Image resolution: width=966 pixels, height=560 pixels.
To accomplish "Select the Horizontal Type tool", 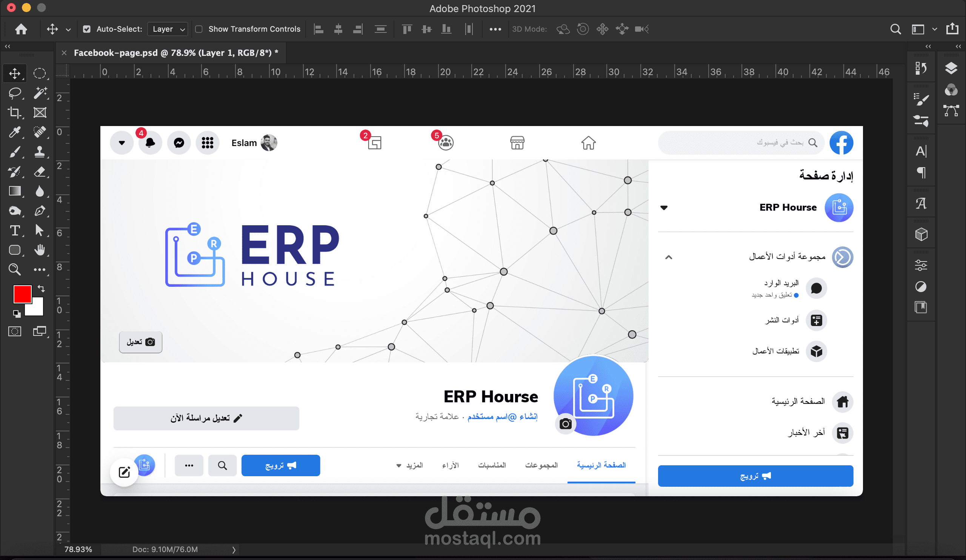I will coord(15,230).
